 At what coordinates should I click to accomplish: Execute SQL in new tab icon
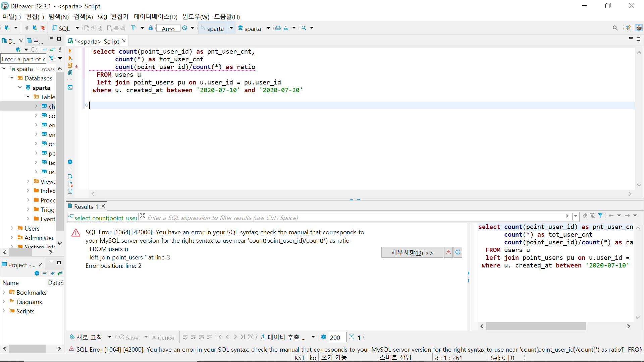(x=70, y=58)
